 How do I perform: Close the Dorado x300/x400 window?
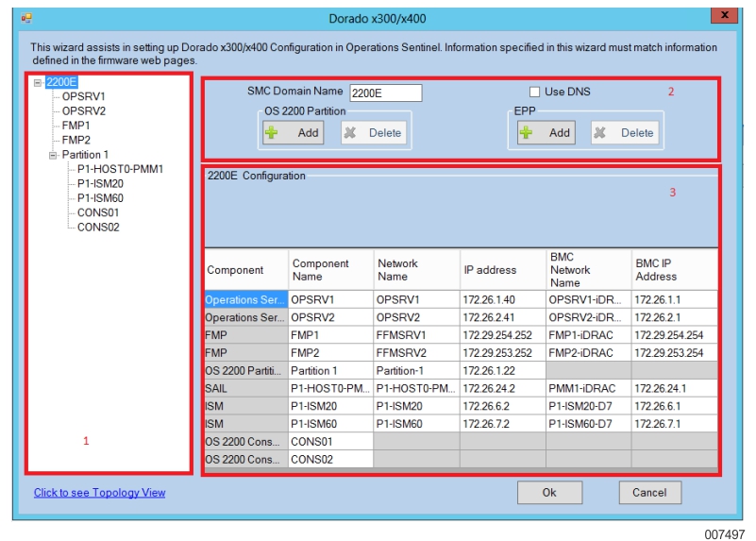coord(724,15)
